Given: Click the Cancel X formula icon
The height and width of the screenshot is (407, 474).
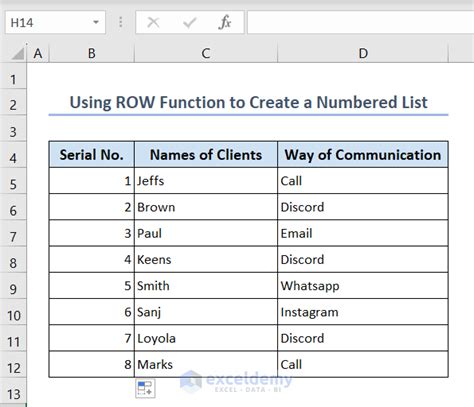Looking at the screenshot, I should click(153, 23).
